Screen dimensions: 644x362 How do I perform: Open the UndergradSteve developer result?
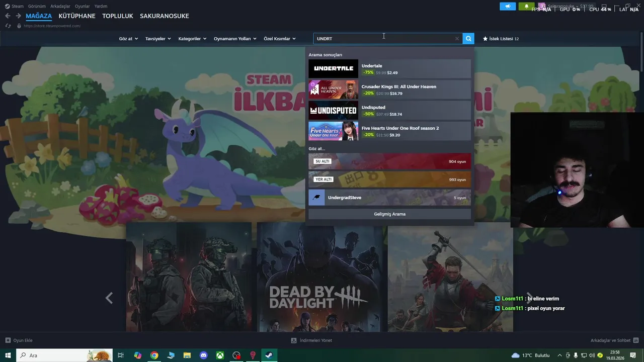[x=389, y=198]
